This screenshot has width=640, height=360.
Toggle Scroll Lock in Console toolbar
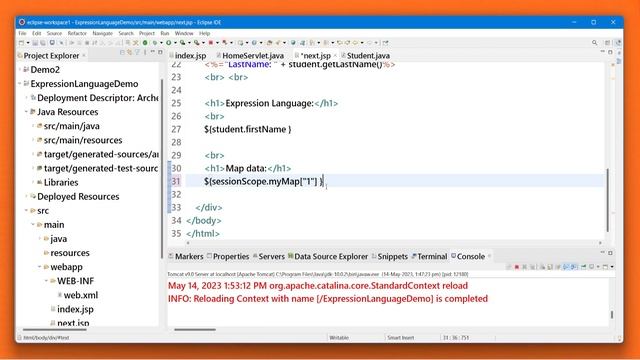point(550,267)
